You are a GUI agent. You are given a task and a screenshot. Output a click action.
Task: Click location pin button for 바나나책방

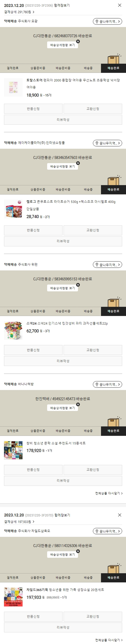[x=107, y=384]
